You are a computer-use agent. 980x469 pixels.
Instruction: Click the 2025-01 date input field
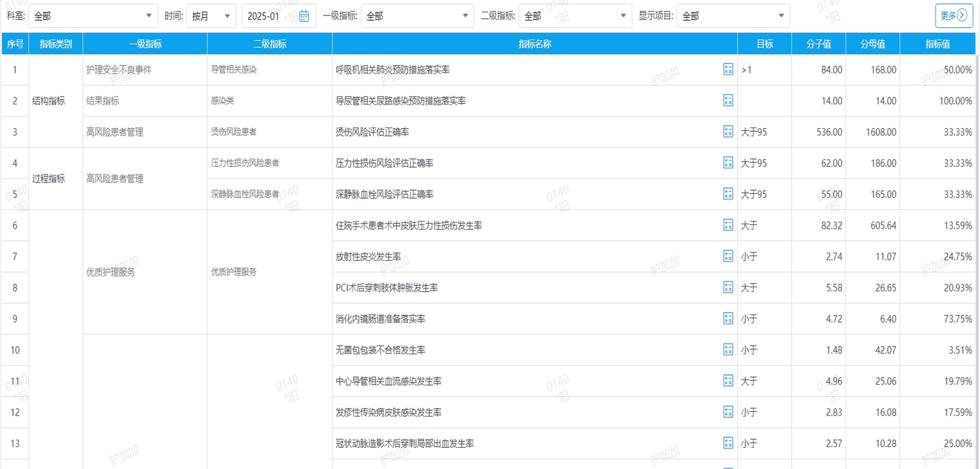tap(271, 16)
